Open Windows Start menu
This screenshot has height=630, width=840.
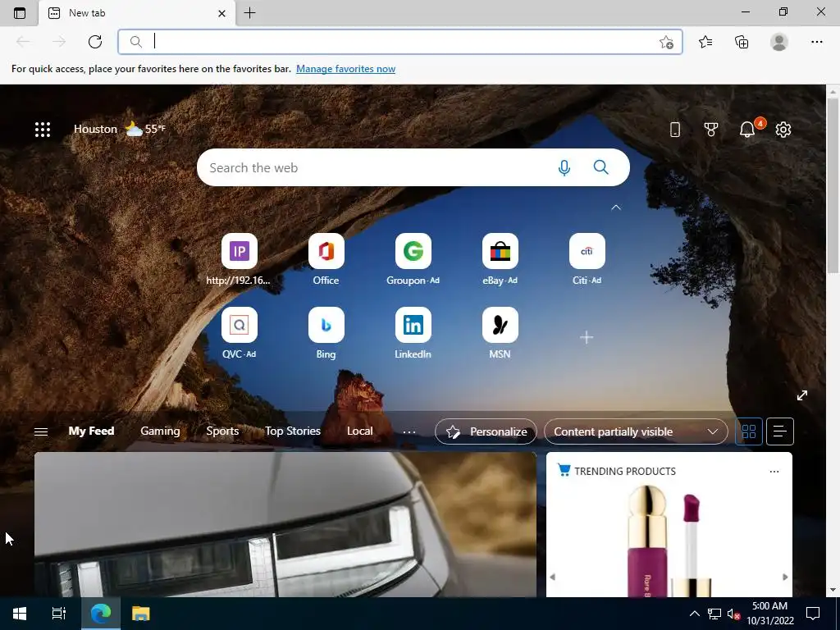pos(20,614)
